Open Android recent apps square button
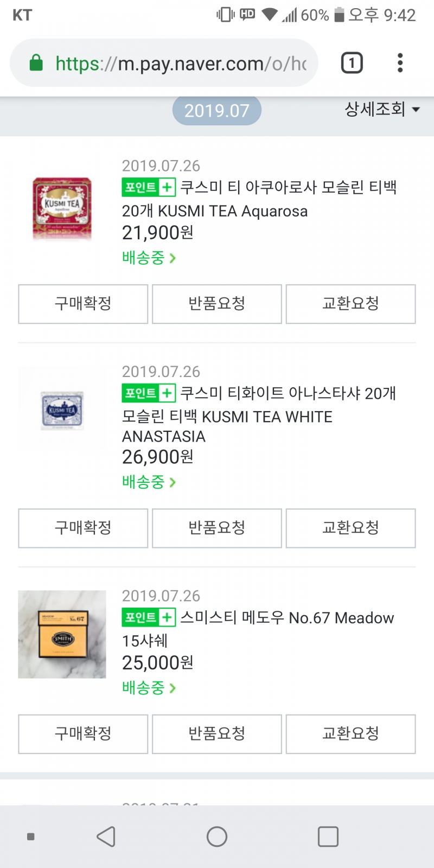The image size is (434, 868). coord(328,837)
